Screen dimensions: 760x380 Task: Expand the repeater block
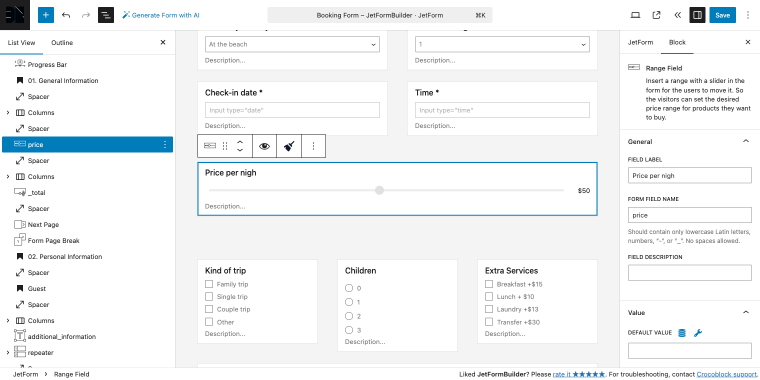[x=8, y=352]
